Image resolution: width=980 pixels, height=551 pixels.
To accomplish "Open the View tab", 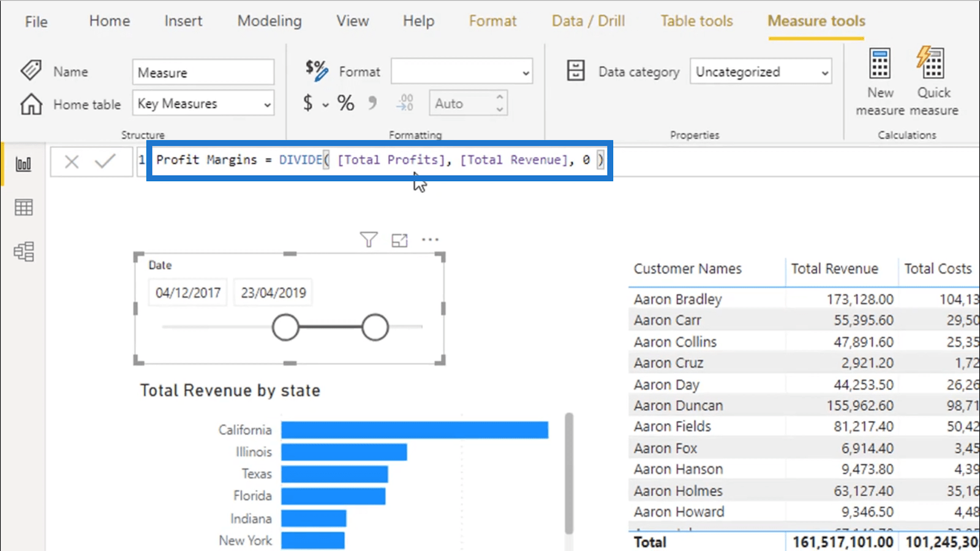I will tap(353, 21).
